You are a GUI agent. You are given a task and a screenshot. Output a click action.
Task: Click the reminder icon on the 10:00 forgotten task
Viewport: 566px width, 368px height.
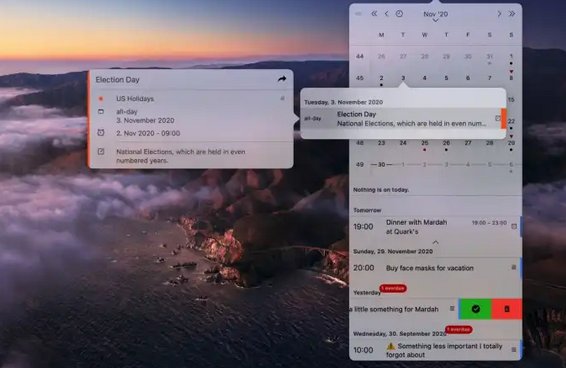[x=514, y=350]
